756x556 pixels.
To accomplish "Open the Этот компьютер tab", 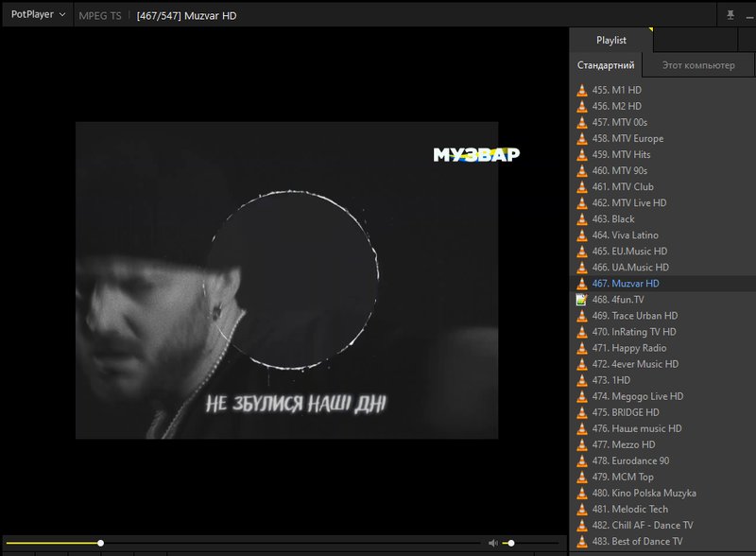I will [698, 65].
